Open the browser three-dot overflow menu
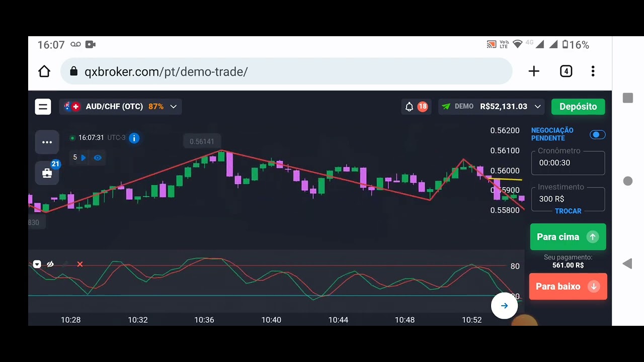The width and height of the screenshot is (644, 362). point(593,71)
